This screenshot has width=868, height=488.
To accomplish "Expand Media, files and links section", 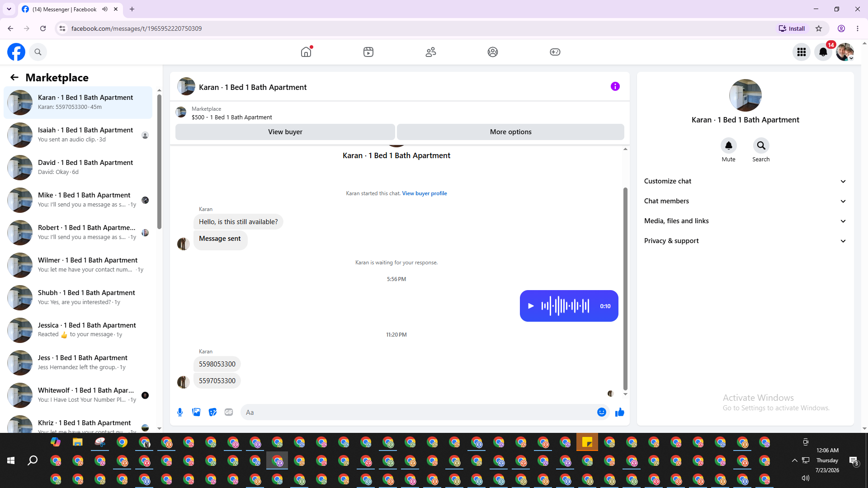I will (745, 221).
